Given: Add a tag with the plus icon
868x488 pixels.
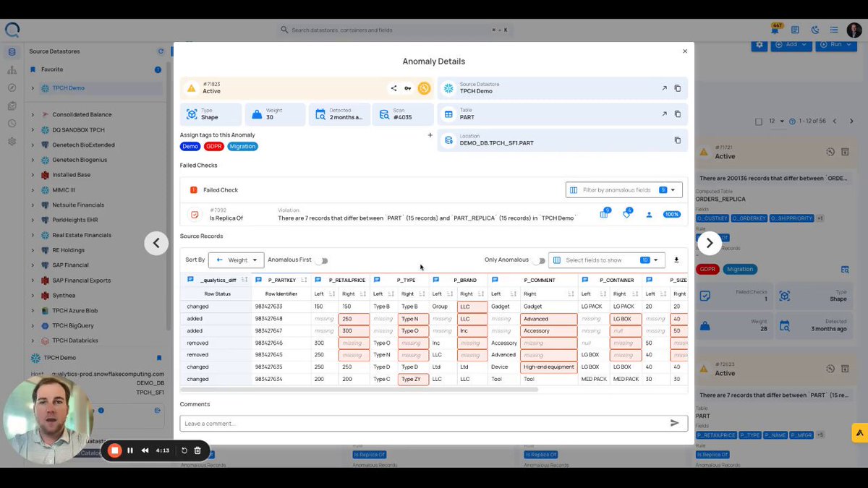Looking at the screenshot, I should pyautogui.click(x=430, y=135).
